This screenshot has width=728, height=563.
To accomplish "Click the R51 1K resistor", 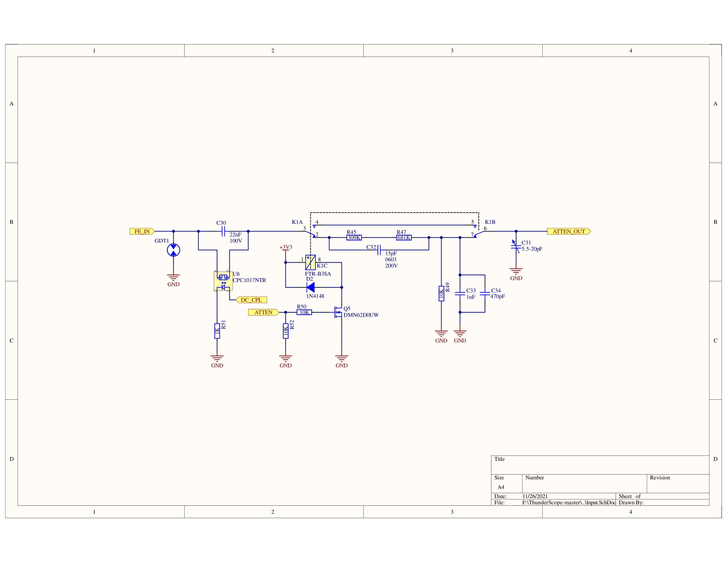I will coord(217,331).
